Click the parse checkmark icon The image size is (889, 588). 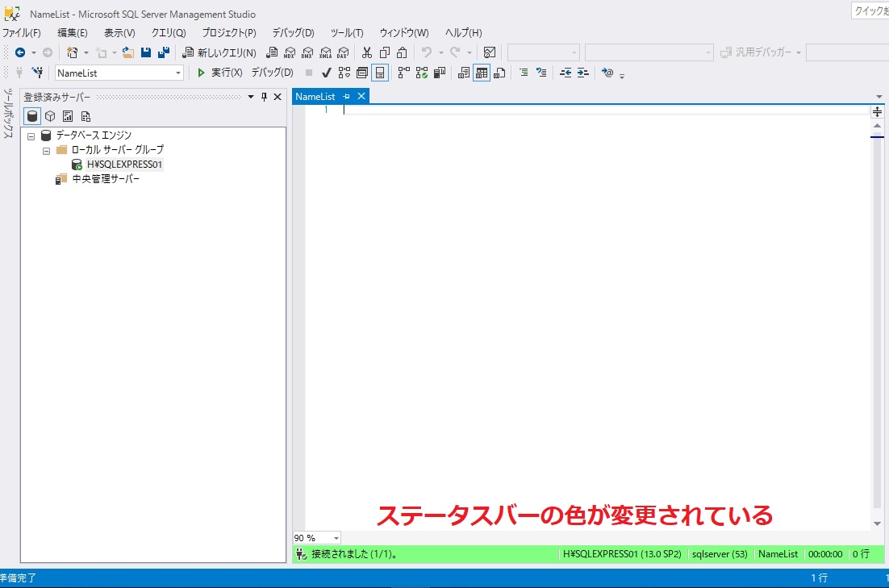327,73
